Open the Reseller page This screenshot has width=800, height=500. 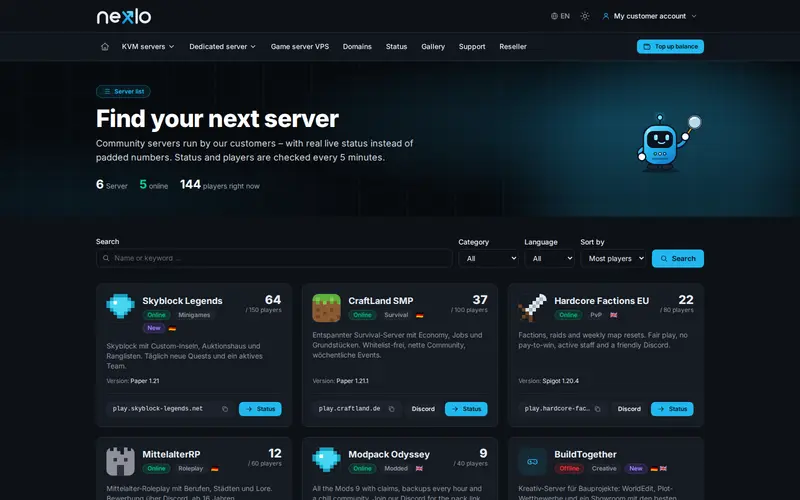(513, 46)
